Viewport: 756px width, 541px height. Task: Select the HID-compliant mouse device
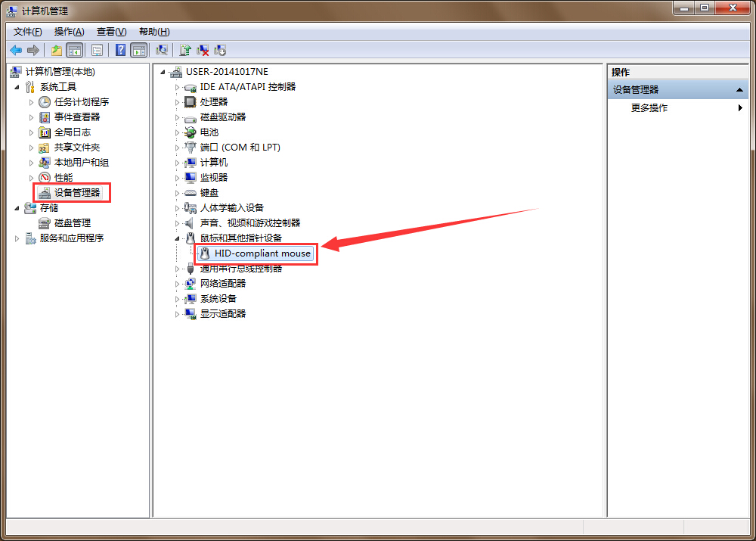262,253
